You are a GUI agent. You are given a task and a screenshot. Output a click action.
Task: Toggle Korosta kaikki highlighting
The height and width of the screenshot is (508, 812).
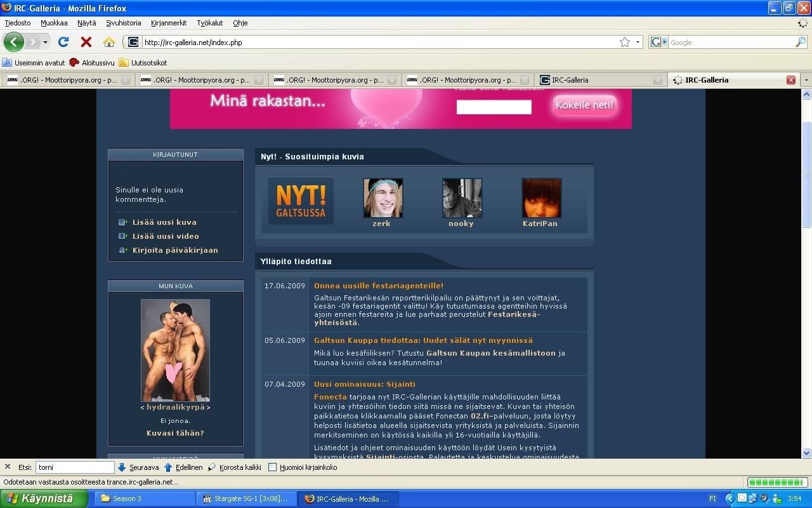click(x=212, y=467)
